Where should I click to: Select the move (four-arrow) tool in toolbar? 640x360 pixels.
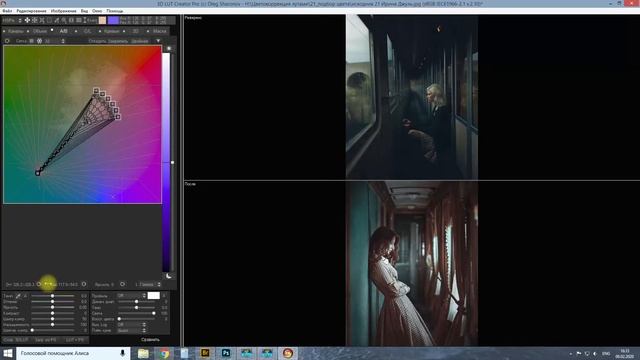tap(27, 20)
